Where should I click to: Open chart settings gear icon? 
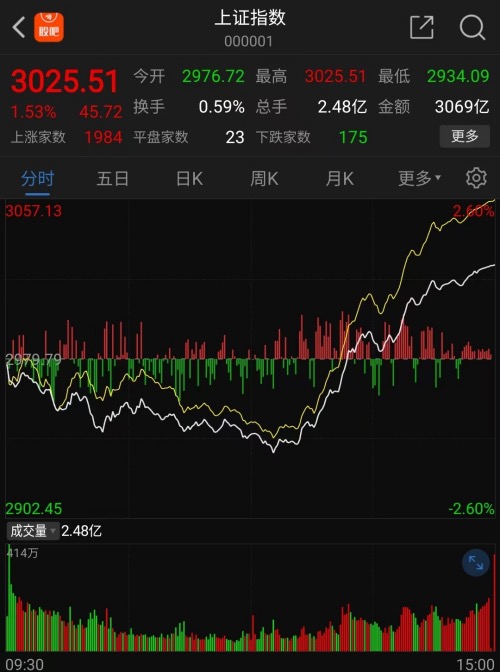476,178
